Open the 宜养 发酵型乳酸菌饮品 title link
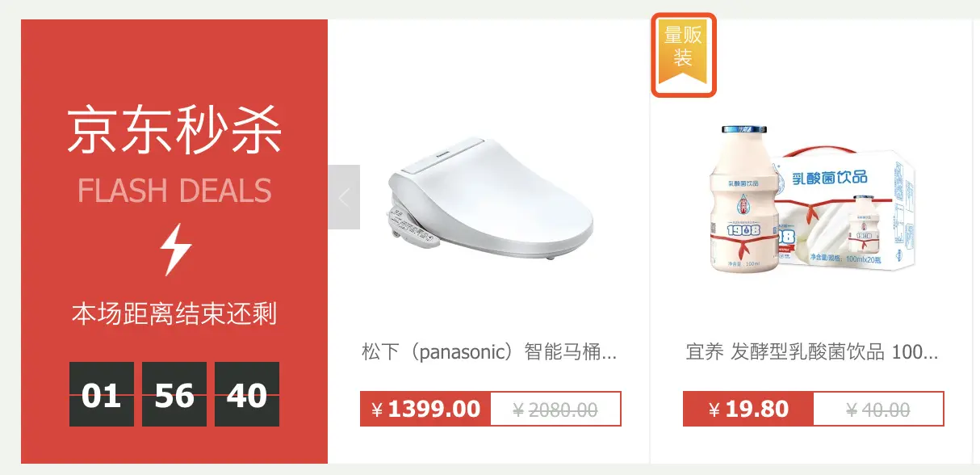 click(x=812, y=352)
